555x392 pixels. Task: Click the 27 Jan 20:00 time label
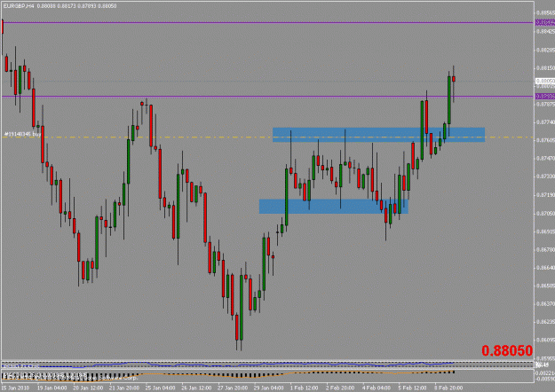pyautogui.click(x=233, y=388)
